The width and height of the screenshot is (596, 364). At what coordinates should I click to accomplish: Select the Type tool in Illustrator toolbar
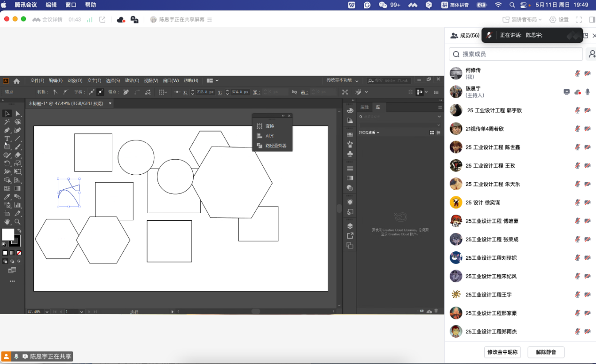point(7,139)
